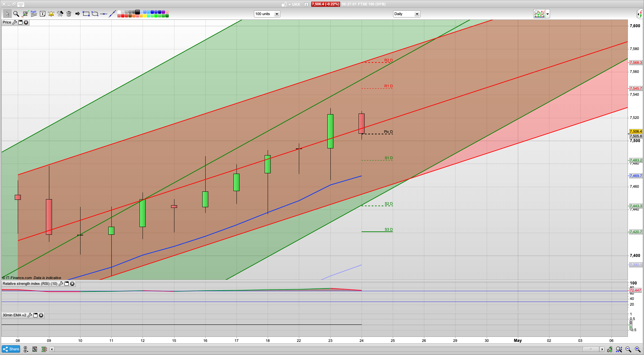Pick the black color swatch
Screen dimensions: 644x355
(x=138, y=12)
